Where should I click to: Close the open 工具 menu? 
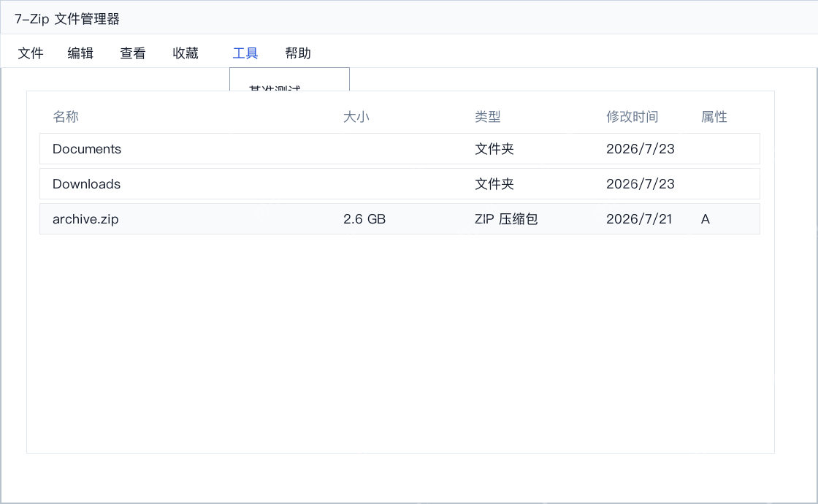point(245,53)
